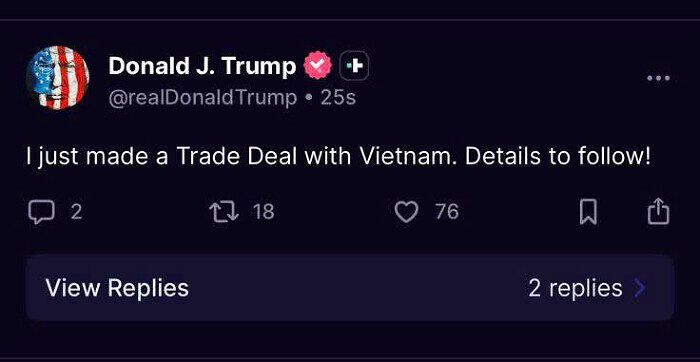Click the reply count number 2
The width and height of the screenshot is (700, 362).
pos(77,212)
